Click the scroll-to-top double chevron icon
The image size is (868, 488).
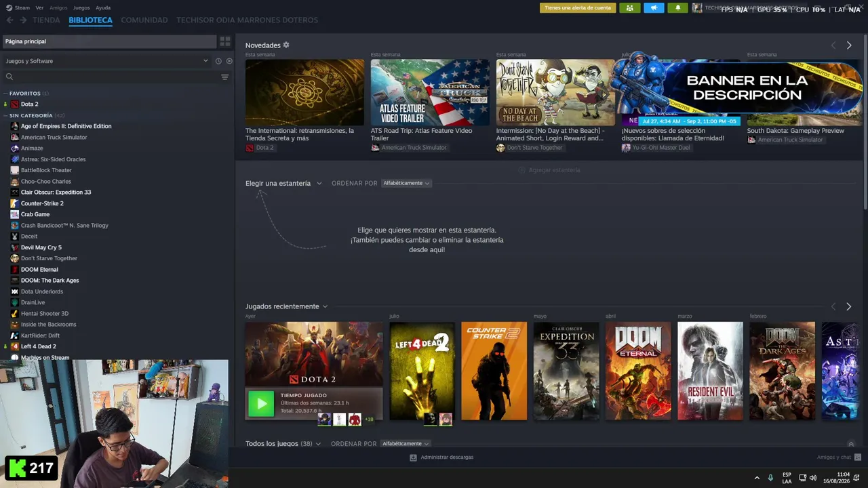tap(851, 444)
